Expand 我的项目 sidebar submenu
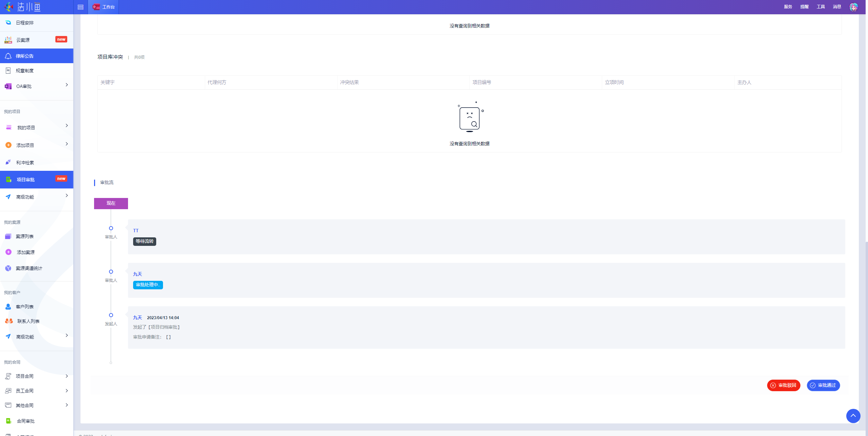This screenshot has height=436, width=868. (x=67, y=126)
